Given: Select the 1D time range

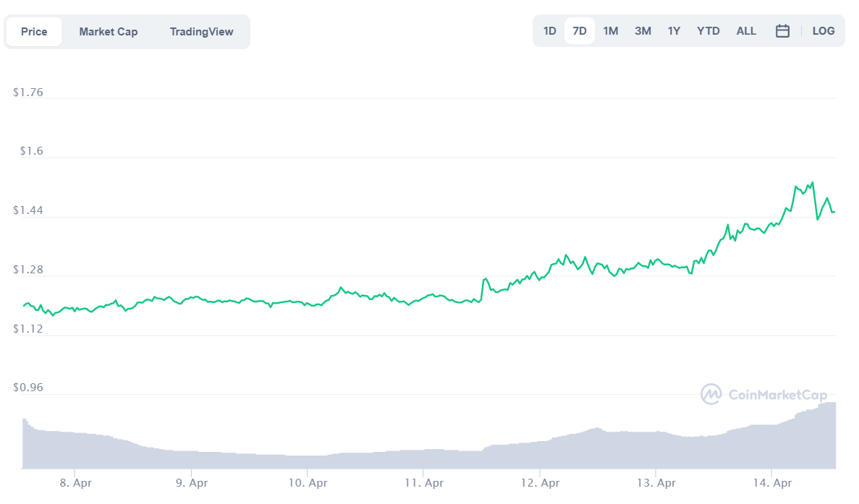Looking at the screenshot, I should [550, 31].
